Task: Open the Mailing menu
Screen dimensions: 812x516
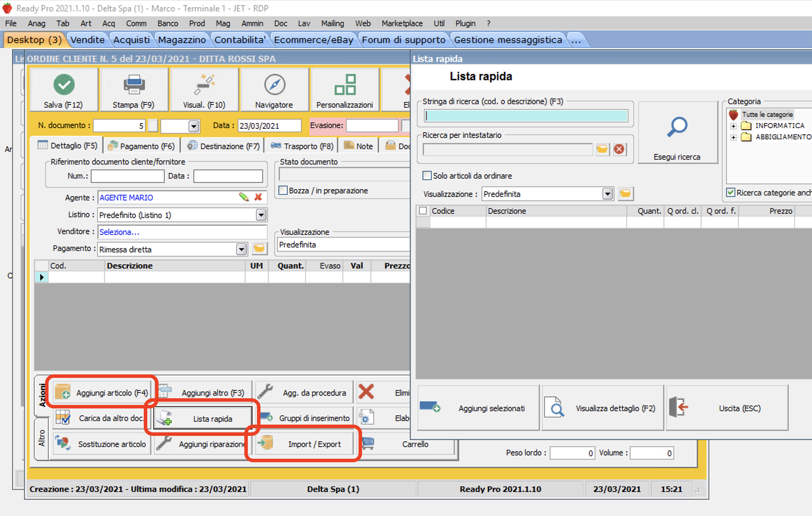Action: [333, 23]
